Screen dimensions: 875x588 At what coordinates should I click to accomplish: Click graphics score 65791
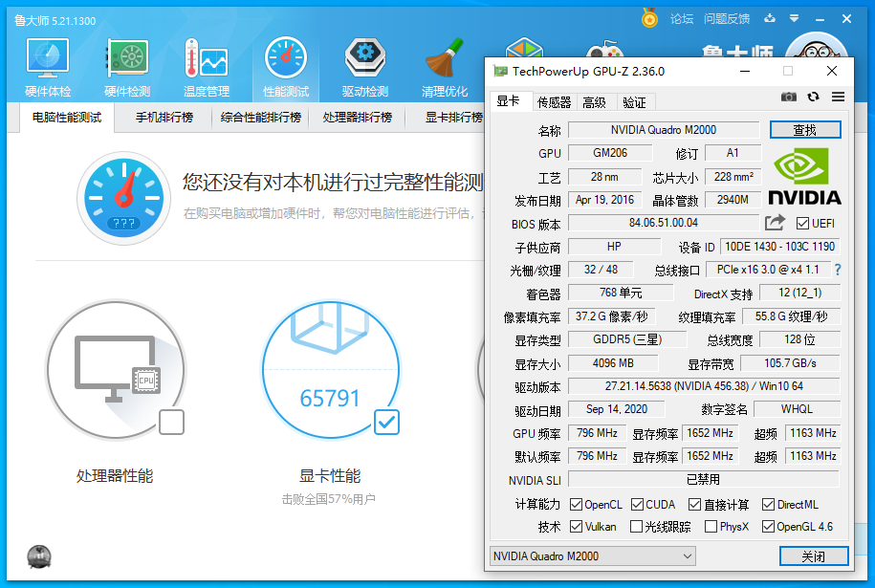pos(330,399)
